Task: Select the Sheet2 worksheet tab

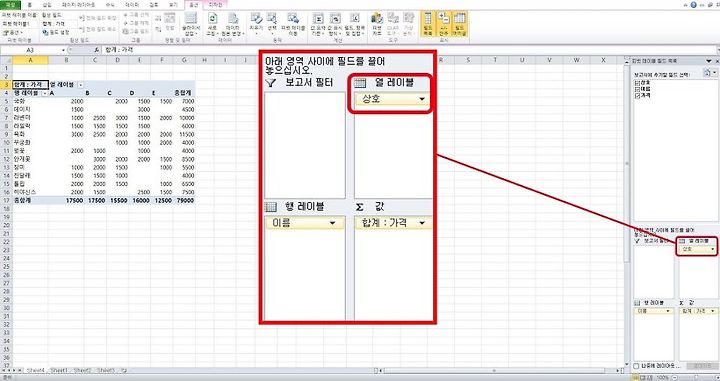Action: tap(83, 370)
